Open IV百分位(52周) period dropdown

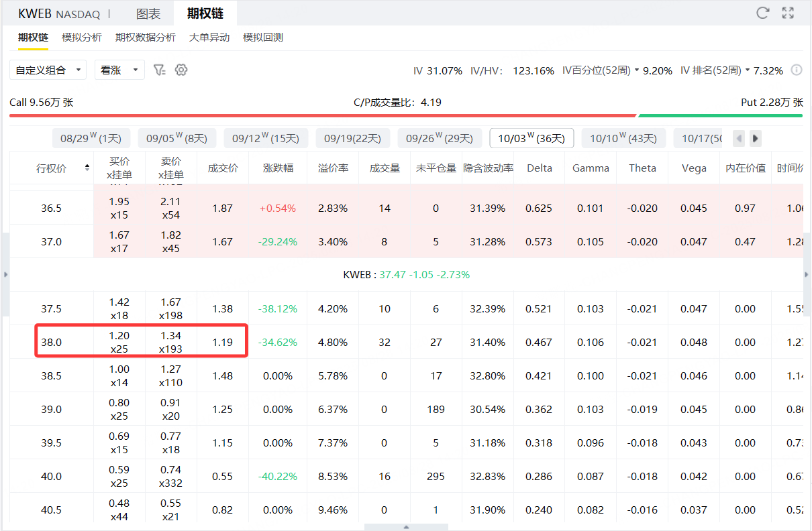coord(601,70)
